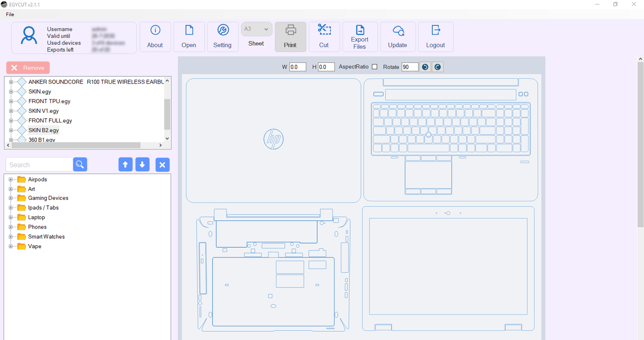Select the Smart Watches folder
The width and height of the screenshot is (644, 340).
point(46,236)
